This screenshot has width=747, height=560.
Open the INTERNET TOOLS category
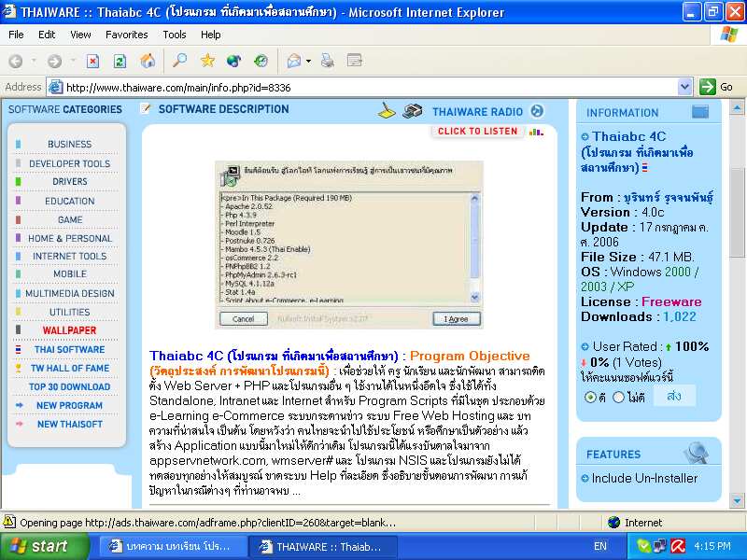tap(69, 256)
